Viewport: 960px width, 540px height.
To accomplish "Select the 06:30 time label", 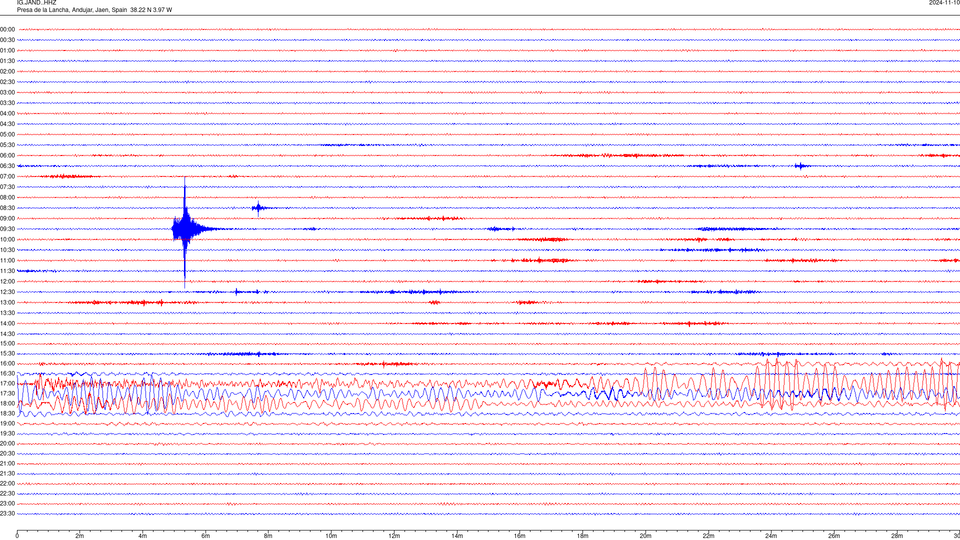I will pos(7,166).
